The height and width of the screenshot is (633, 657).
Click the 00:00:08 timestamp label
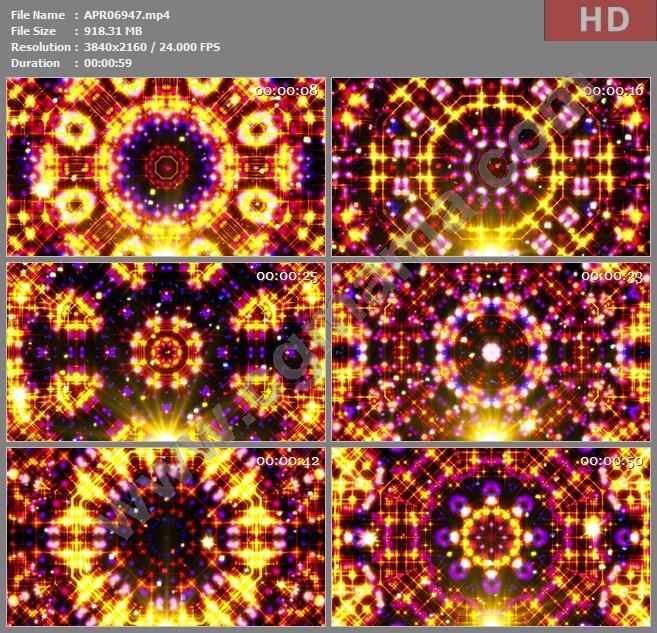(x=287, y=91)
